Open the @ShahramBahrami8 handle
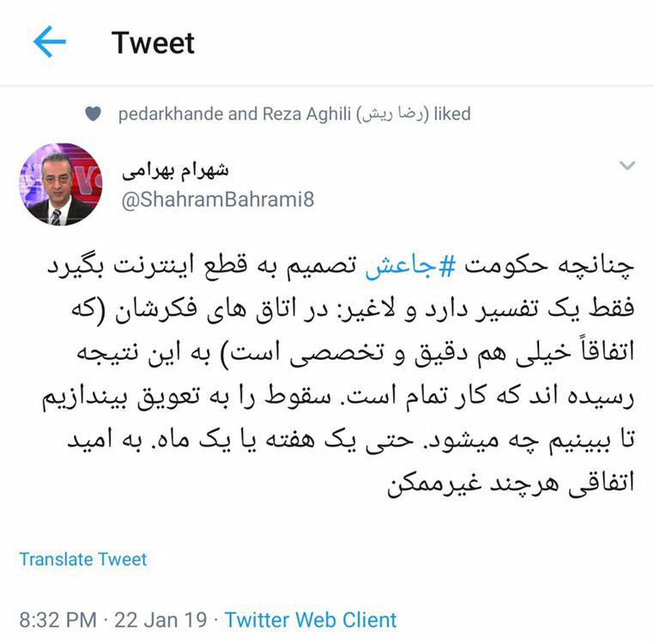This screenshot has width=654, height=644. 218,199
